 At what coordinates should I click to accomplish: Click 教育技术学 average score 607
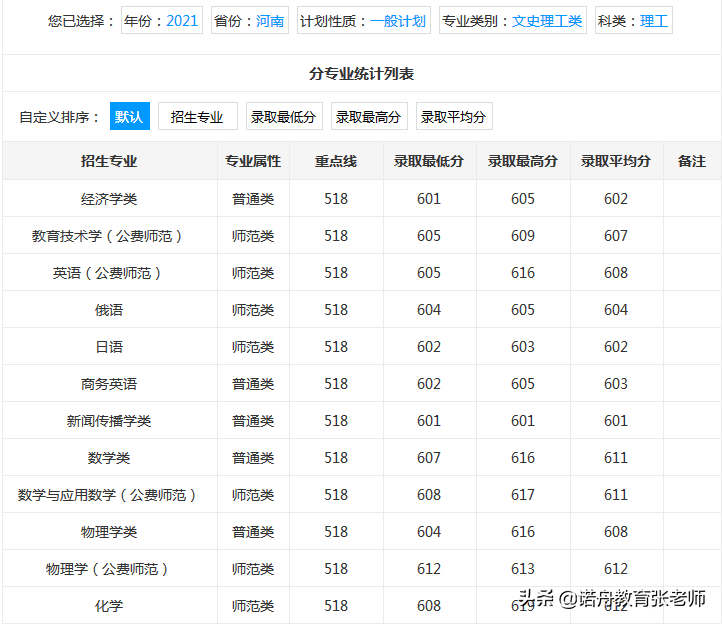[x=616, y=236]
